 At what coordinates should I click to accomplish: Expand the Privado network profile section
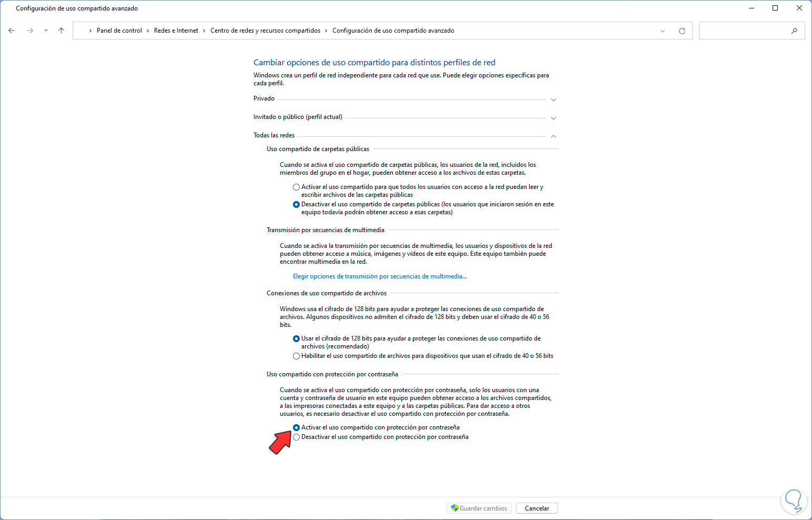[553, 99]
